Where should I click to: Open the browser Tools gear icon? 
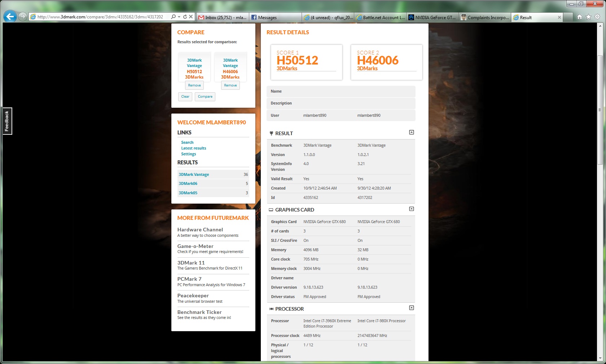pyautogui.click(x=597, y=17)
